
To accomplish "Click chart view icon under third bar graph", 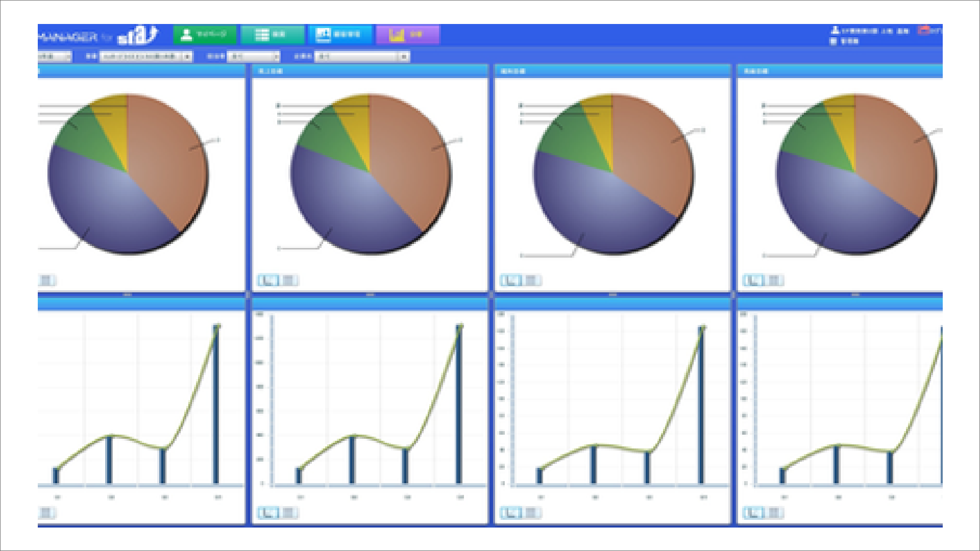I will coord(511,513).
